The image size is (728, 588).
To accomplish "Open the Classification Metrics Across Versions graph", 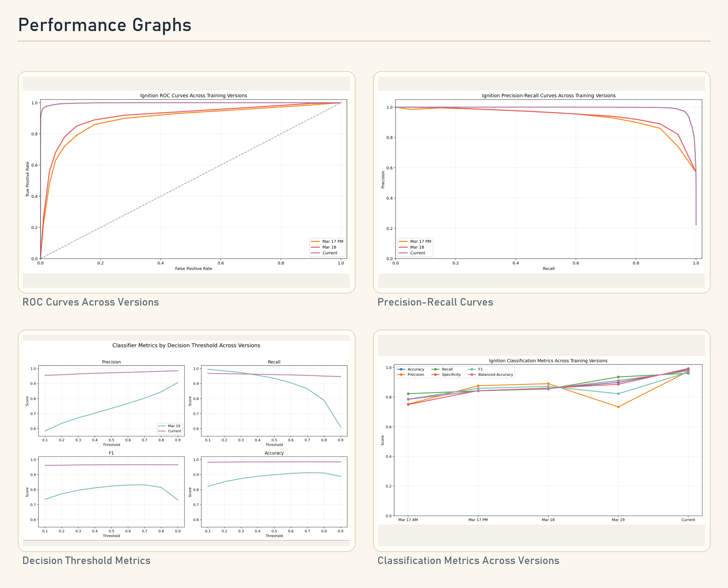I will (x=542, y=441).
